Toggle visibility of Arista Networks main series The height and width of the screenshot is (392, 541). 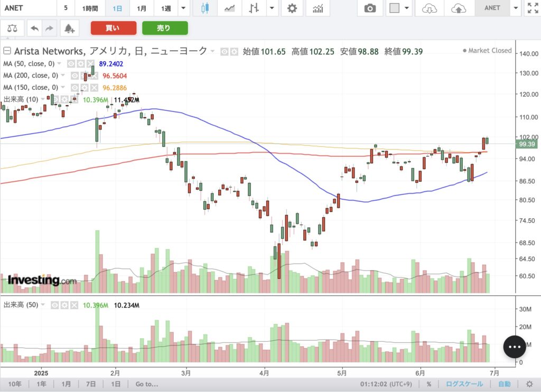[225, 52]
